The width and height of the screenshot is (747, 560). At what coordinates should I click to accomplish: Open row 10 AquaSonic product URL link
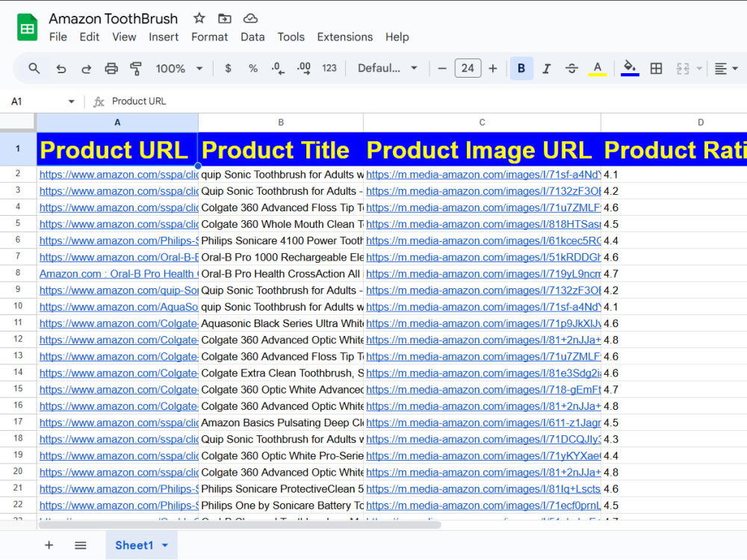(119, 307)
